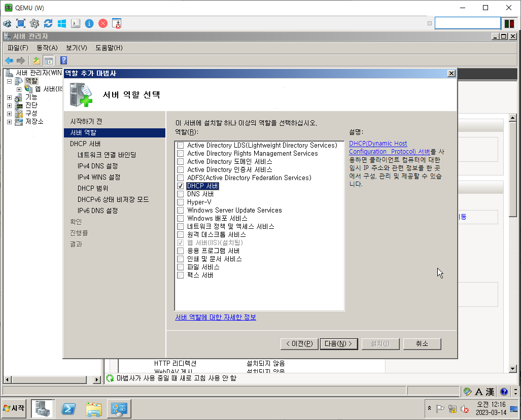Click the help question mark toolbar icon

point(64,60)
